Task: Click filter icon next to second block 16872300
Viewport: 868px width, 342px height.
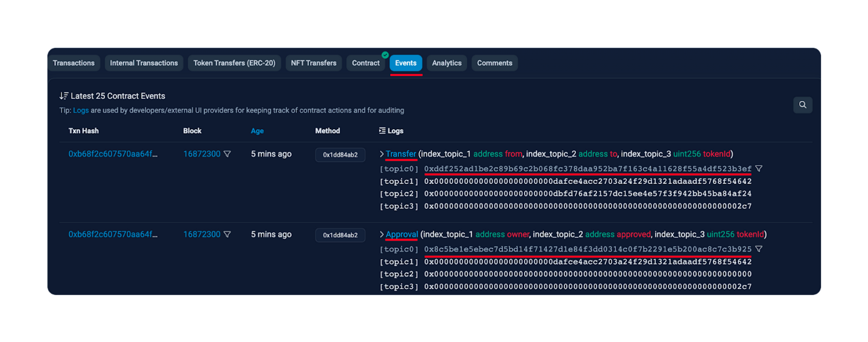Action: 227,235
